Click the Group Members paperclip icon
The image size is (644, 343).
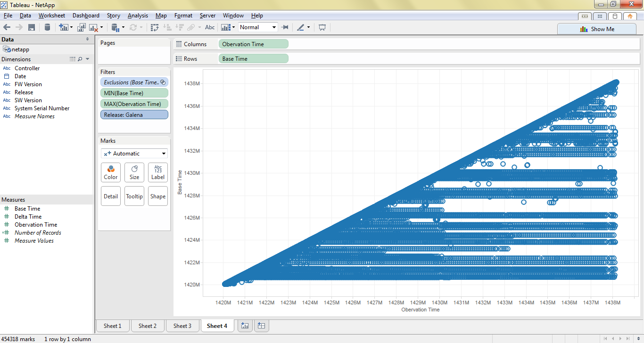(191, 27)
